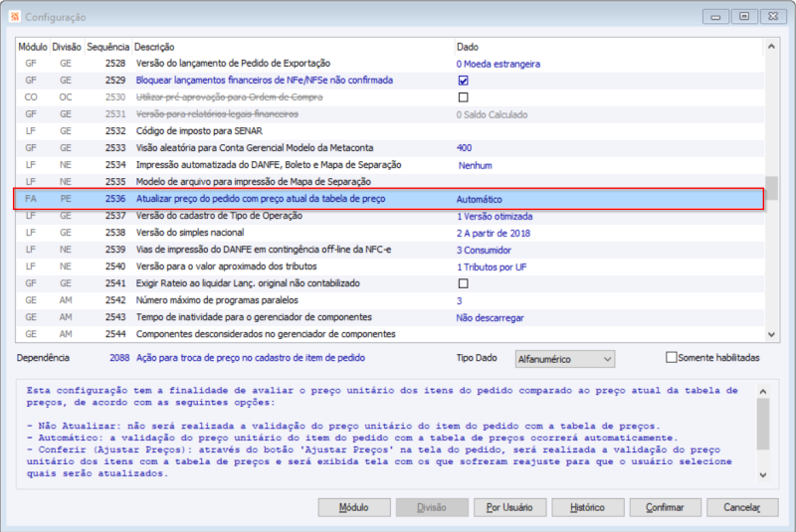Enable the Somente habilitadas checkbox

(x=671, y=358)
